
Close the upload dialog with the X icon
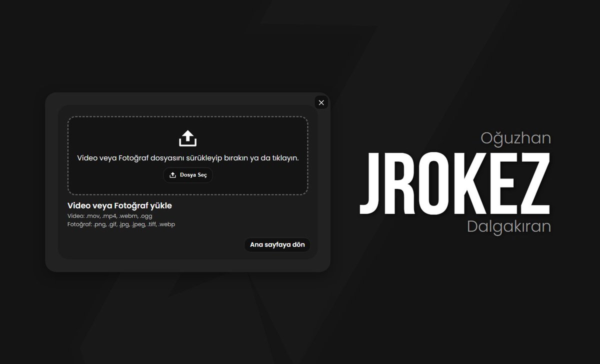pos(321,102)
